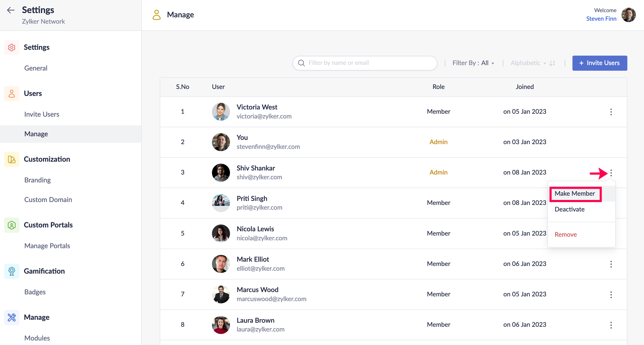
Task: Click the Custom Portals section icon
Action: (11, 225)
